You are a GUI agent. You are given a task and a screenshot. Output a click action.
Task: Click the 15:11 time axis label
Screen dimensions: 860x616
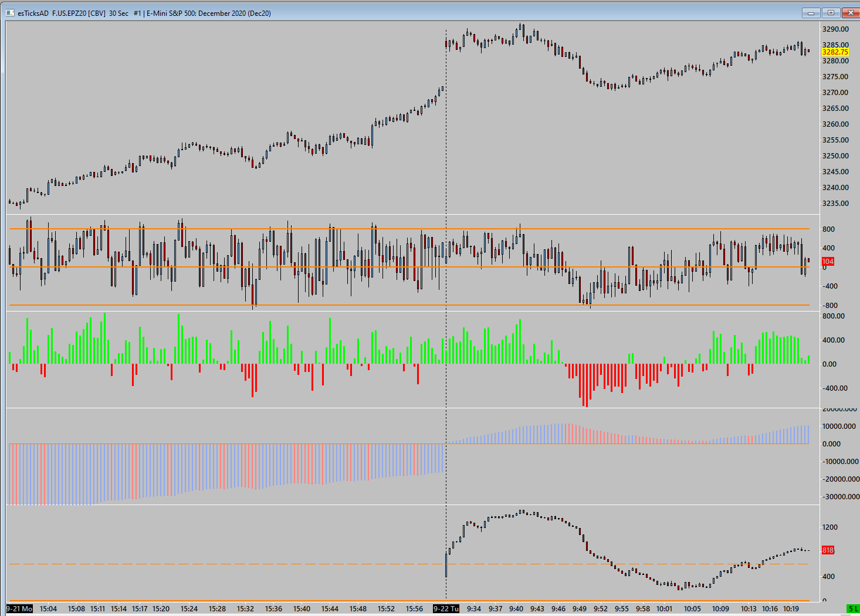pos(97,609)
